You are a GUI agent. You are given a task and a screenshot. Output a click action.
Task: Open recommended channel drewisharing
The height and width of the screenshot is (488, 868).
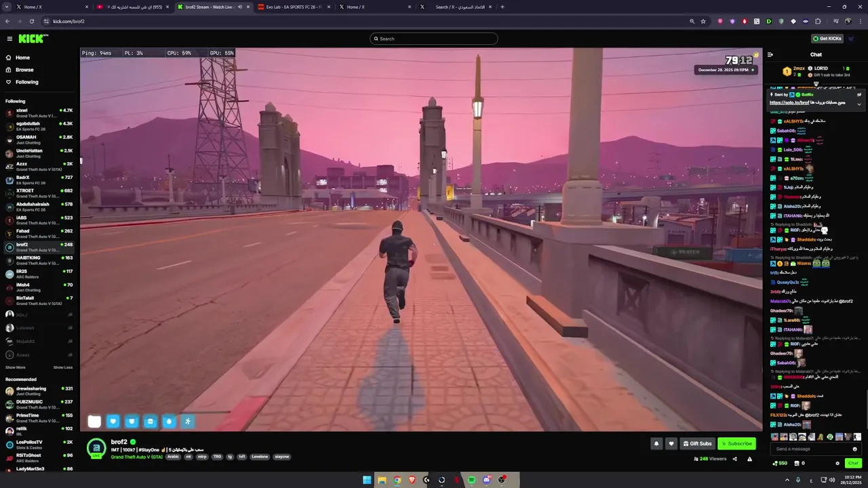pyautogui.click(x=39, y=391)
